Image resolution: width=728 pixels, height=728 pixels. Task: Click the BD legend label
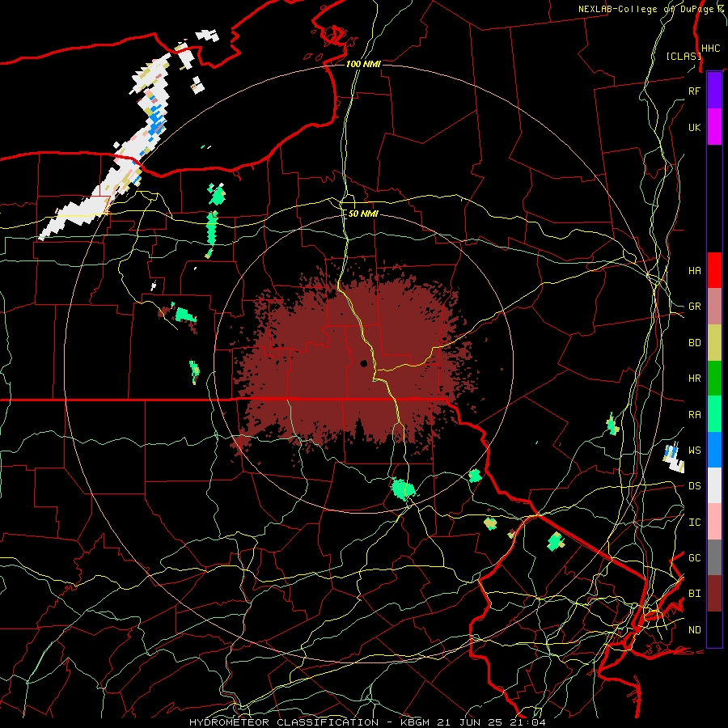pyautogui.click(x=694, y=343)
